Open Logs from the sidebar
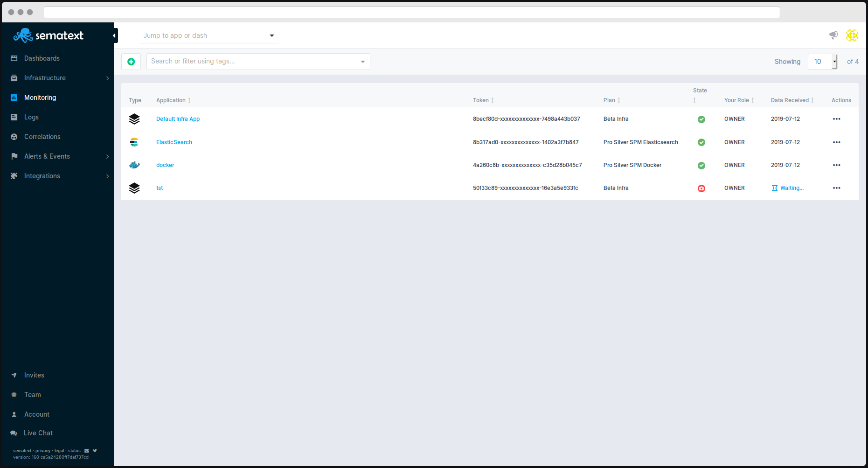The height and width of the screenshot is (468, 868). pos(31,117)
